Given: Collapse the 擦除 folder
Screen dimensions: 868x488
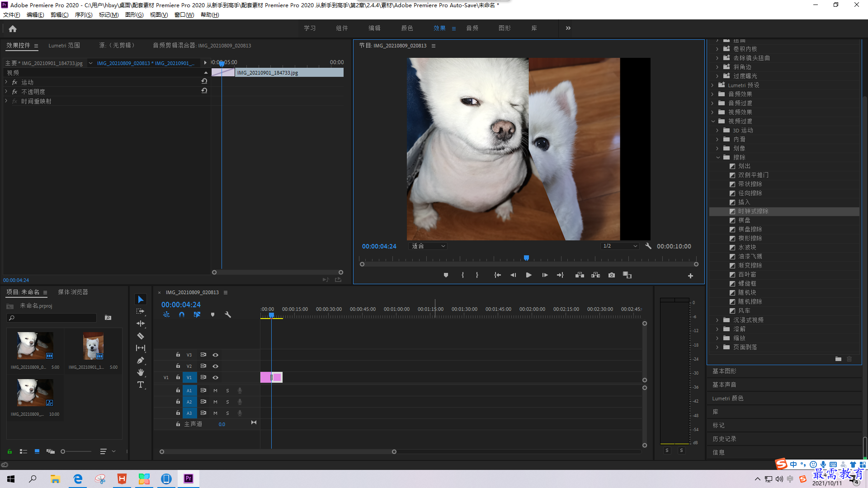Looking at the screenshot, I should coord(718,157).
